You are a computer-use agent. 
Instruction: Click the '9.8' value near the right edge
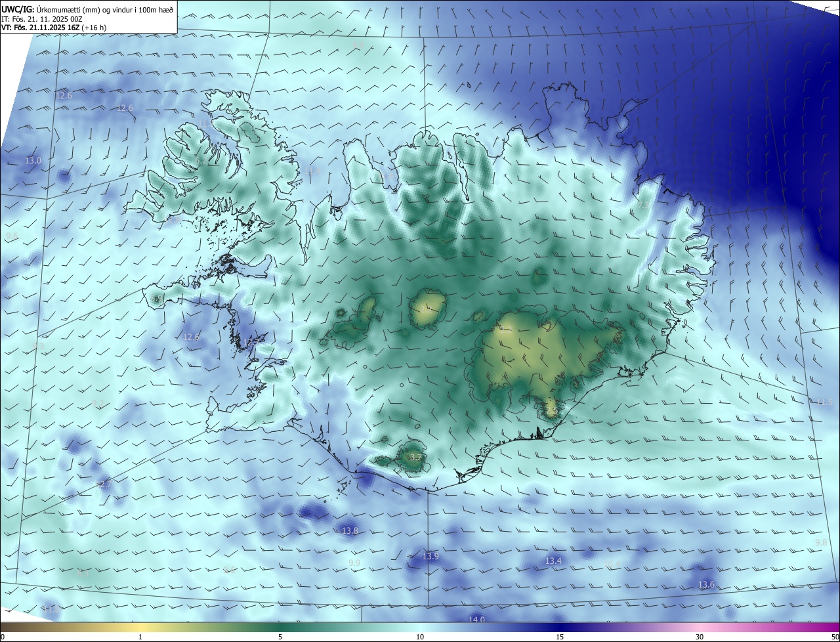(x=821, y=542)
